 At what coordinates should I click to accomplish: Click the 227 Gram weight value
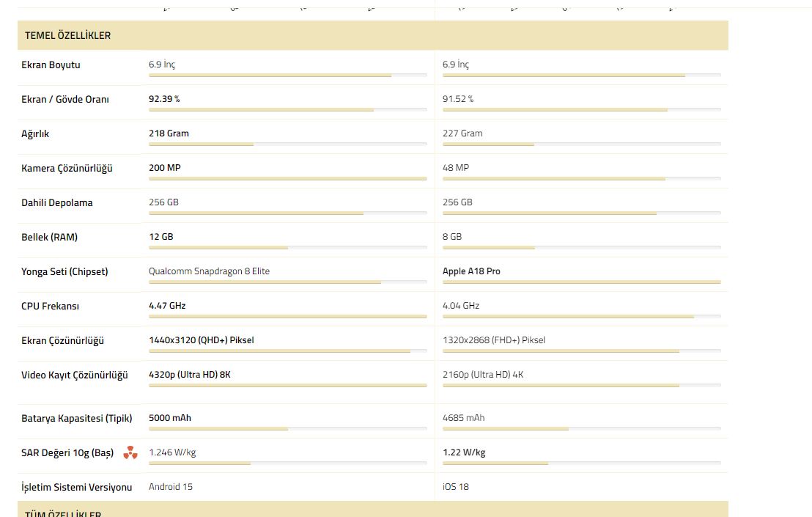coord(462,133)
